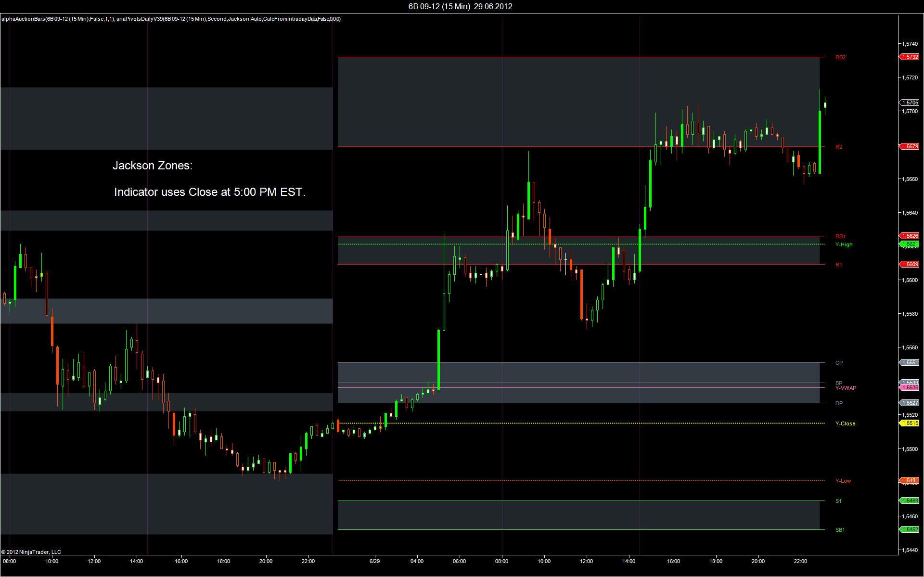Click the yellow Y-Close marker 1,5515

click(910, 423)
